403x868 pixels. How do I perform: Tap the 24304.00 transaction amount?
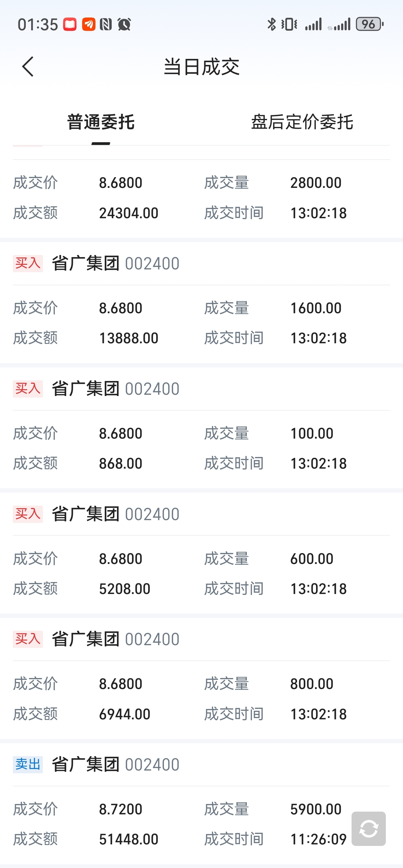point(129,213)
